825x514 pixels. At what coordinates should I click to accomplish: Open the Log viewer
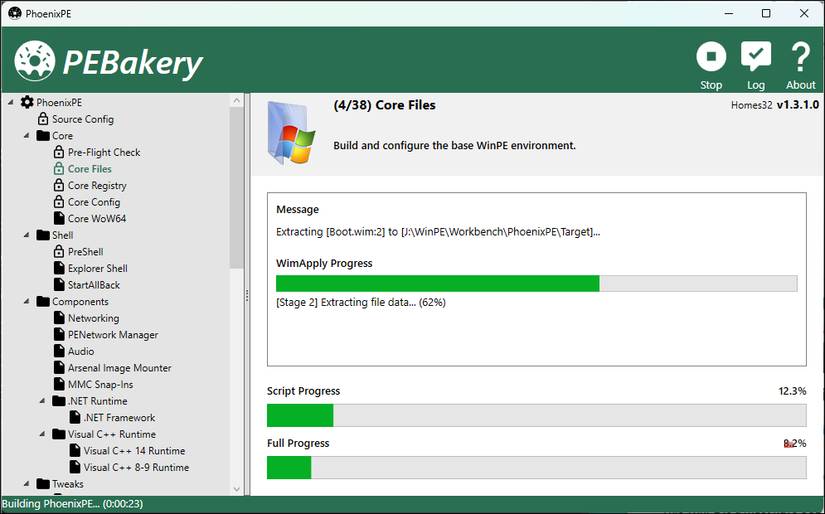tap(756, 65)
